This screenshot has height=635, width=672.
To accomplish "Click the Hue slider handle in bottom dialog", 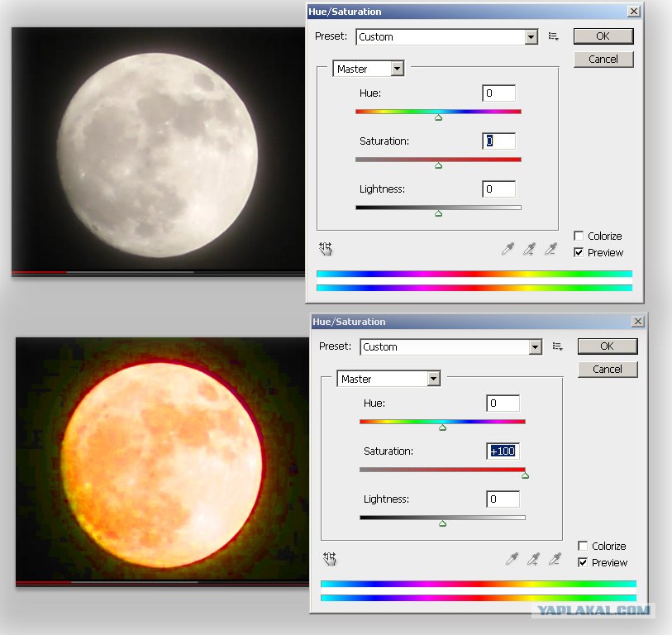I will click(443, 427).
